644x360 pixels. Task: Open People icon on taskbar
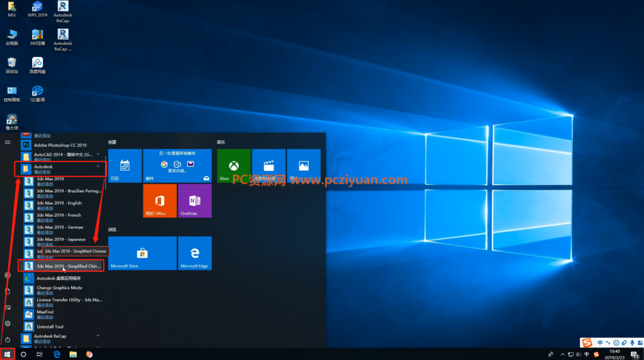point(550,354)
